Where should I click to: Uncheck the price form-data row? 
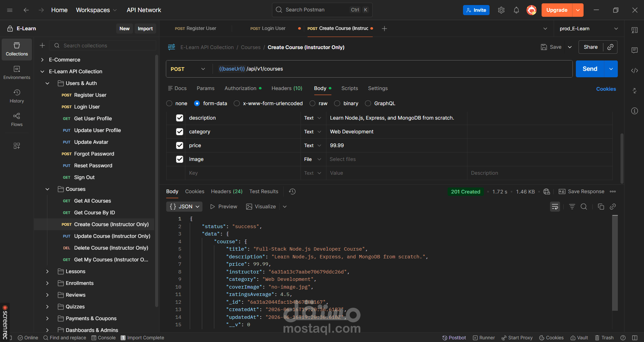(180, 145)
